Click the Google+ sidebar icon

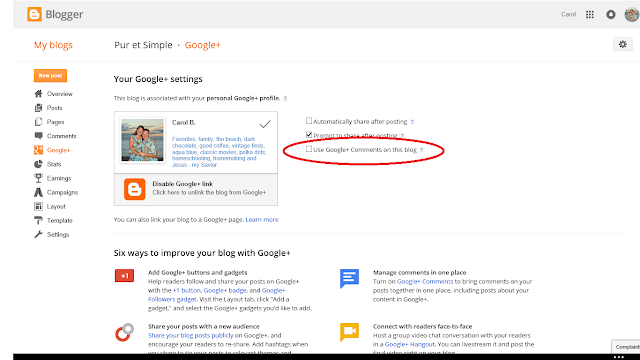pyautogui.click(x=38, y=150)
